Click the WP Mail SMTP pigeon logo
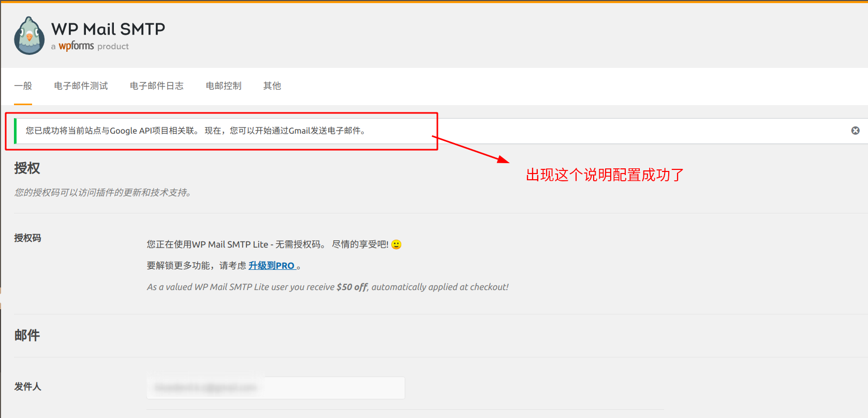This screenshot has height=418, width=868. pyautogui.click(x=30, y=36)
